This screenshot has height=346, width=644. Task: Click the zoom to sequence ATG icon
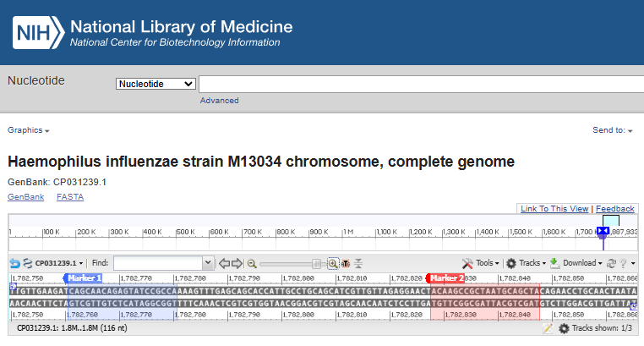[x=346, y=263]
